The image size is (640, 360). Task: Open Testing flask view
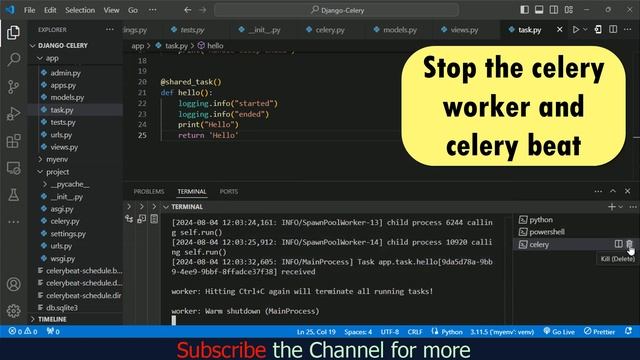13,195
